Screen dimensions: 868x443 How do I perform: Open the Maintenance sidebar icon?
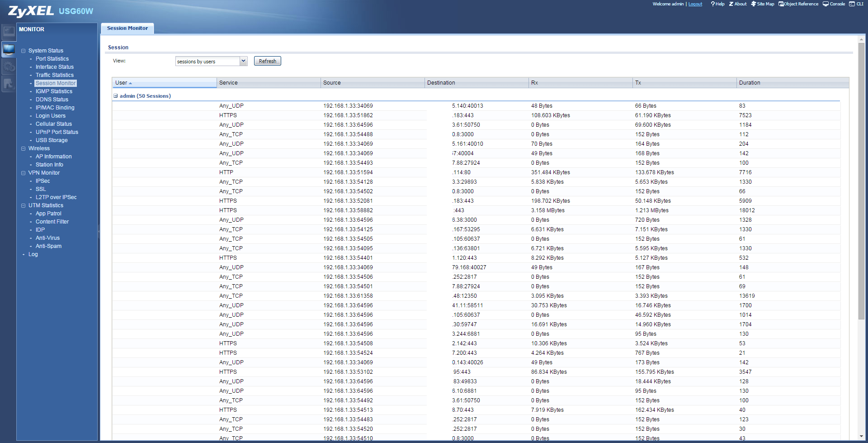9,84
